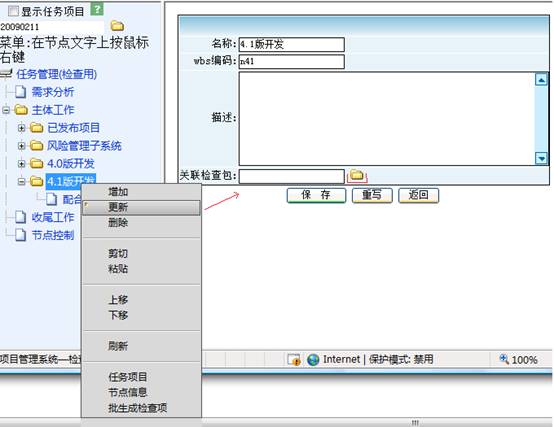The width and height of the screenshot is (554, 427).
Task: Click the 需求分析 document icon
Action: (x=20, y=92)
